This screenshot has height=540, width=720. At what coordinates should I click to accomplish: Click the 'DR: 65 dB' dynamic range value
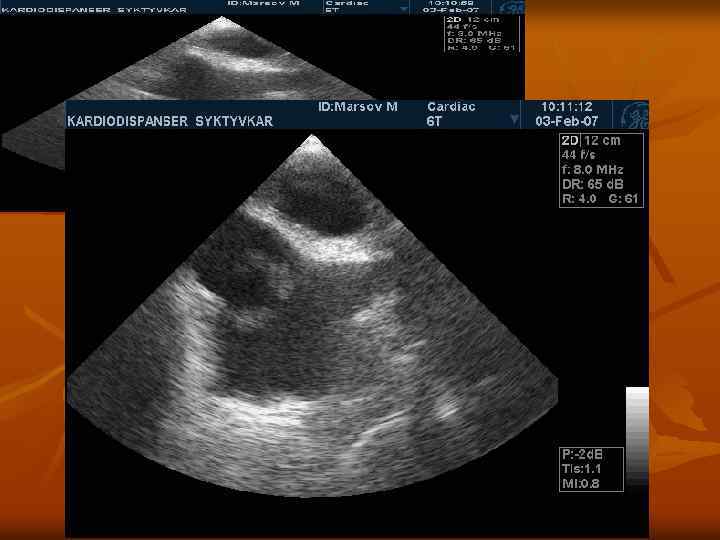point(592,184)
